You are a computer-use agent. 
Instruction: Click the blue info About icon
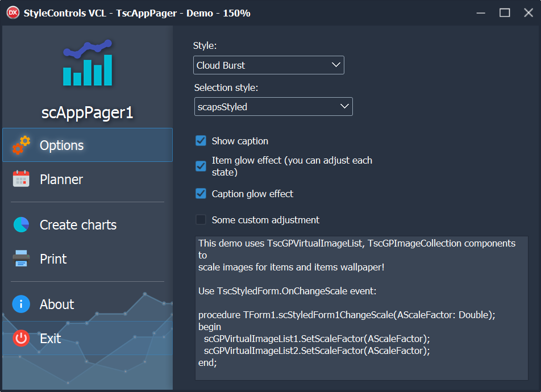click(x=21, y=304)
